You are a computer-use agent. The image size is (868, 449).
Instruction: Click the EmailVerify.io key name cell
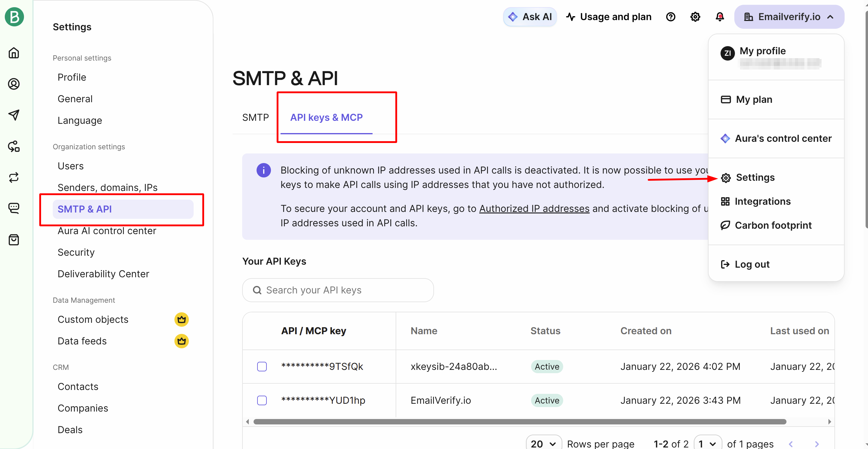[x=440, y=400]
